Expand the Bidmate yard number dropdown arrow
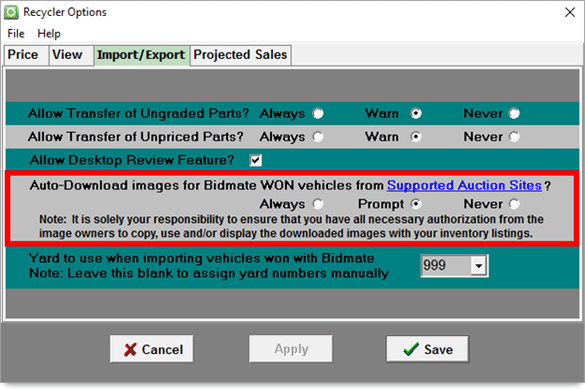 click(x=479, y=266)
